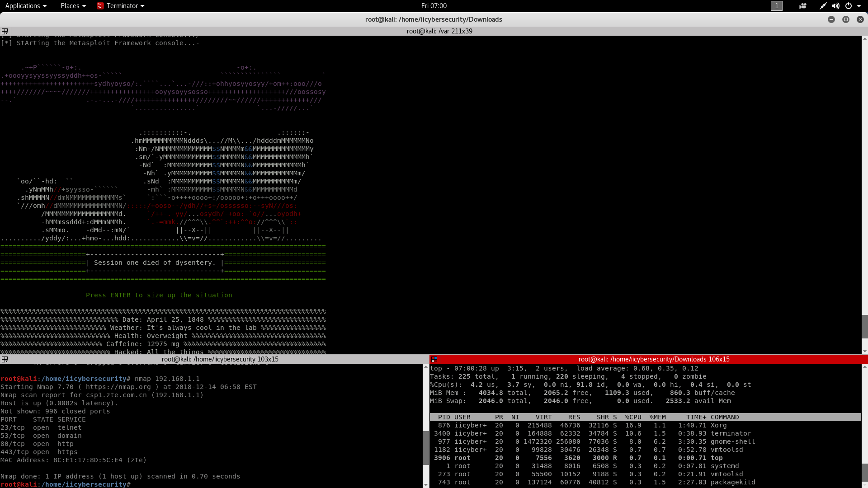This screenshot has width=868, height=488.
Task: Click the up arrow of the Metasploit pane scrollbar
Action: coord(864,39)
